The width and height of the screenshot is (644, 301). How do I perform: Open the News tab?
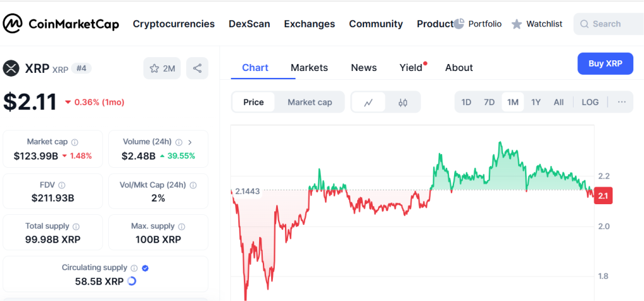click(364, 68)
